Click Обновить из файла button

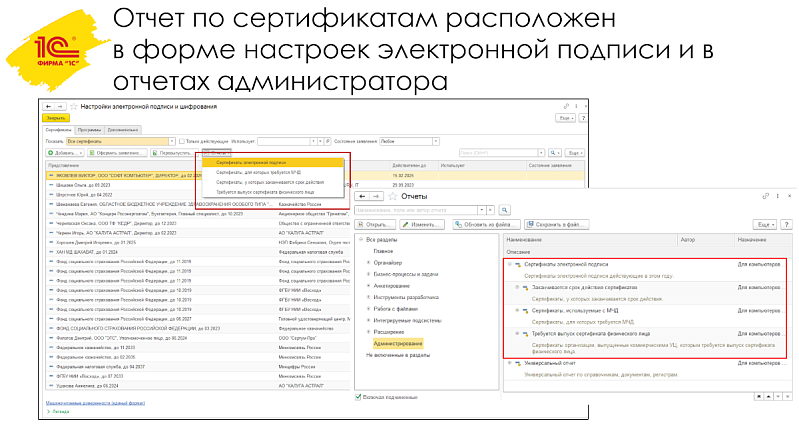[x=487, y=224]
